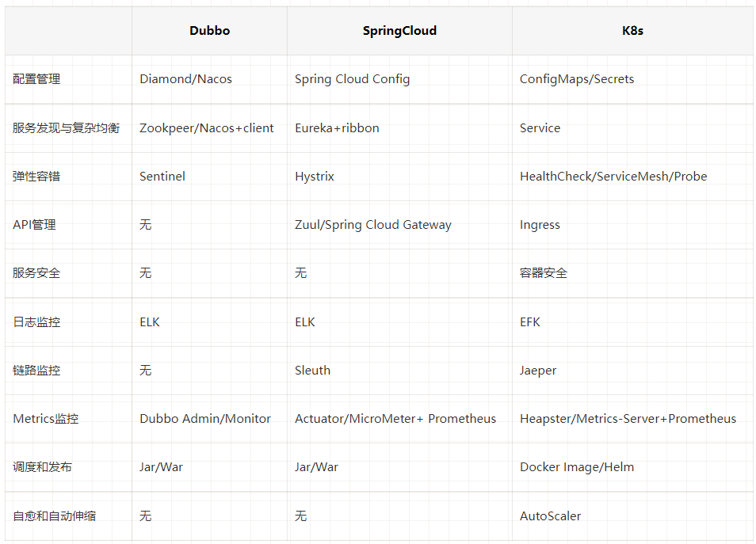Select the Ingress cell
Screen dimensions: 756x544
click(x=540, y=225)
